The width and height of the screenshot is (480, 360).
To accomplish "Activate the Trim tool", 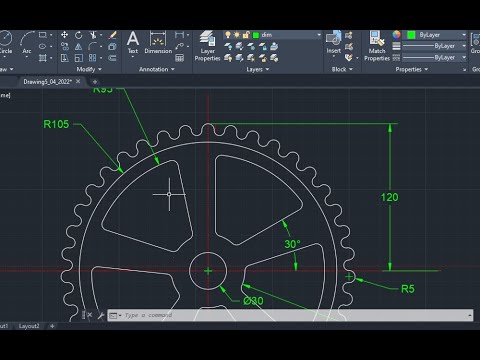I will pyautogui.click(x=93, y=35).
